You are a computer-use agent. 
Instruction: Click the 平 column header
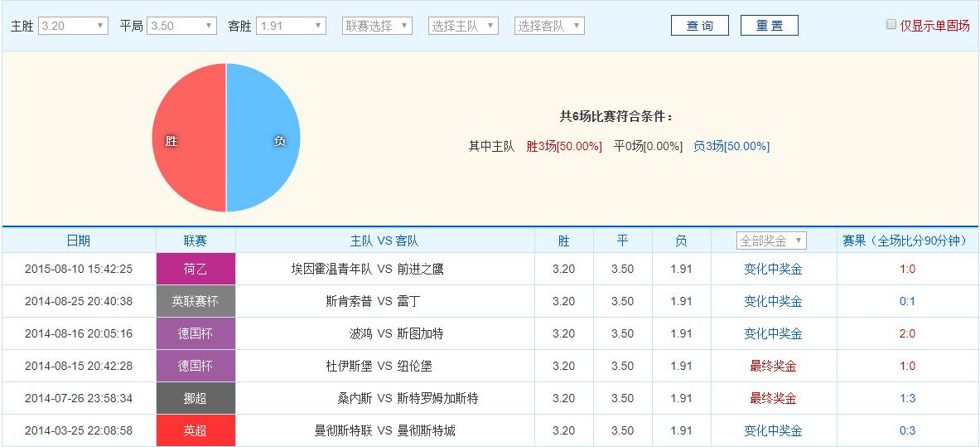[622, 241]
